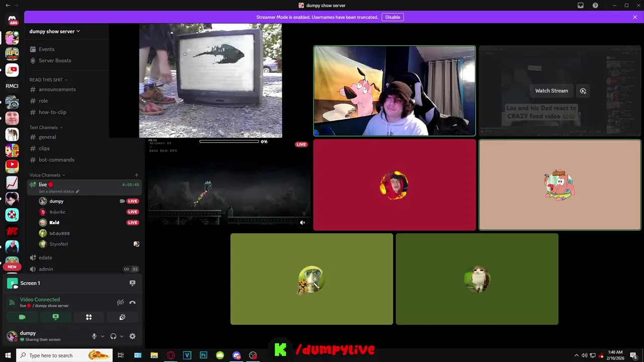The image size is (644, 362).
Task: Open File Explorer from taskbar
Action: click(x=154, y=355)
